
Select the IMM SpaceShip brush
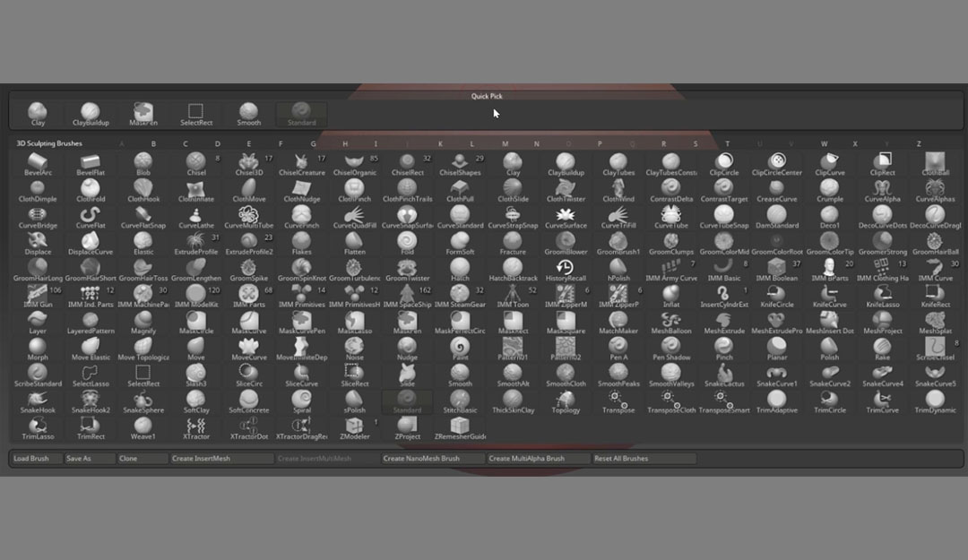[407, 297]
